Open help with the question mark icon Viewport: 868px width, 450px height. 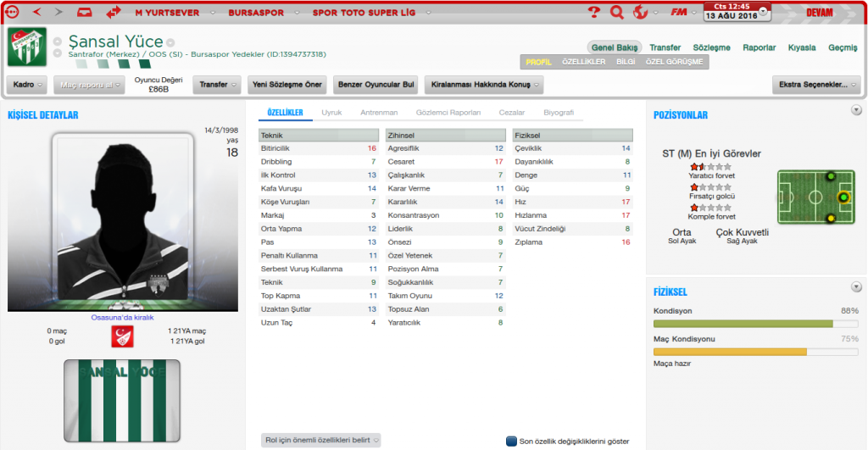coord(593,12)
